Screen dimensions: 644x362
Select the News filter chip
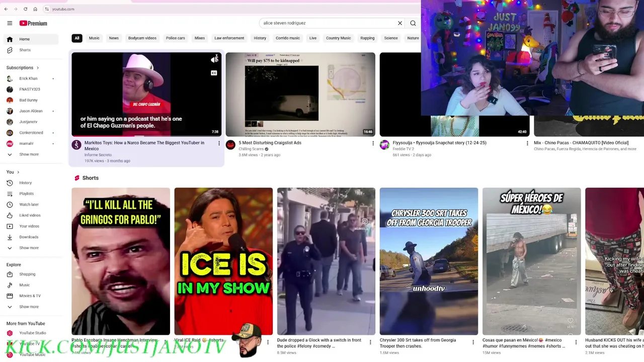[114, 38]
